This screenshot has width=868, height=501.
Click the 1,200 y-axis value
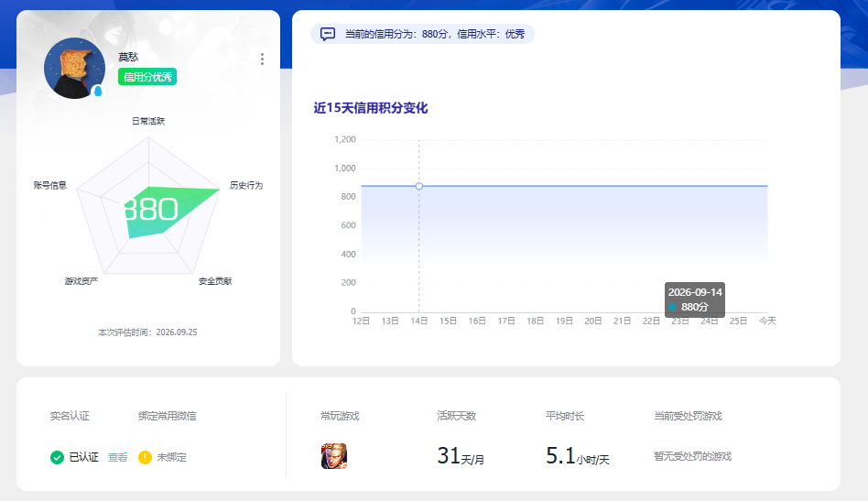pyautogui.click(x=345, y=139)
